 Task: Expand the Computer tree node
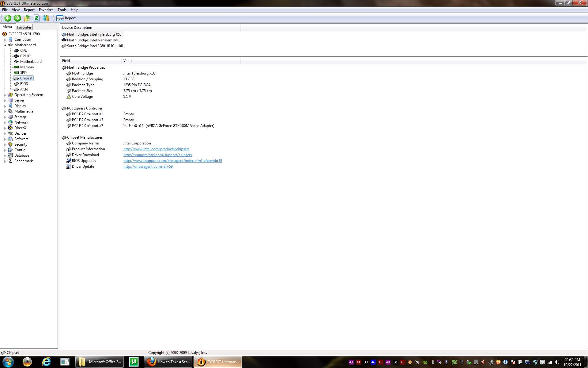[5, 40]
